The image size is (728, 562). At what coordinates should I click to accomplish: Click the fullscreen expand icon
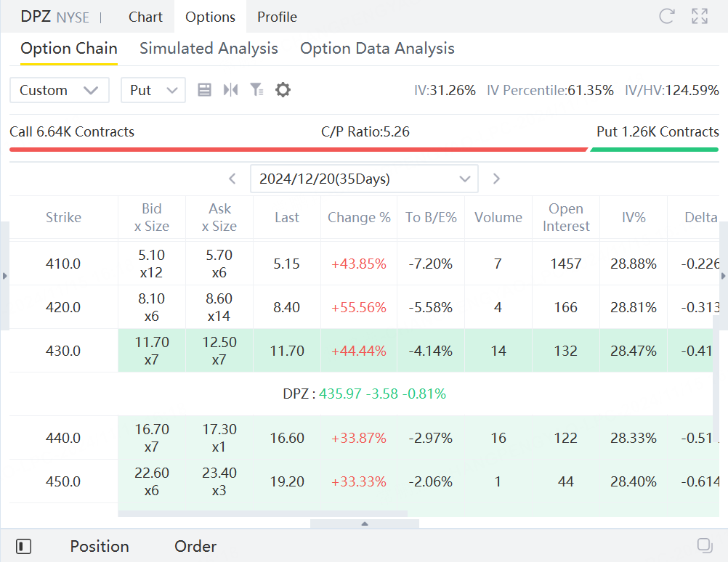click(700, 17)
